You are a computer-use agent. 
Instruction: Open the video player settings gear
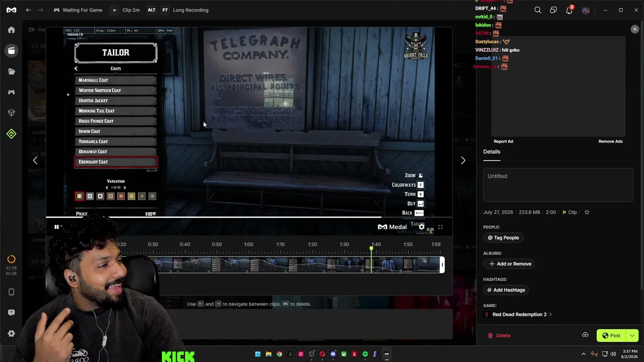click(422, 227)
